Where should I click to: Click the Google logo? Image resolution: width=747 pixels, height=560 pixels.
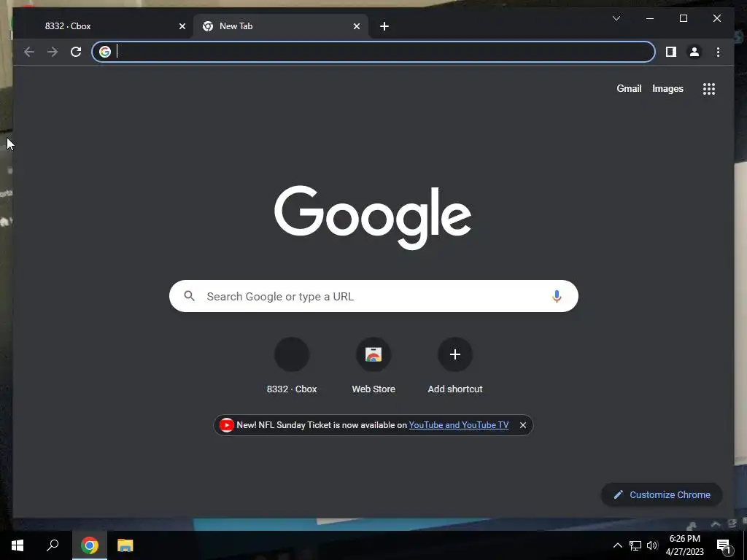click(x=373, y=217)
